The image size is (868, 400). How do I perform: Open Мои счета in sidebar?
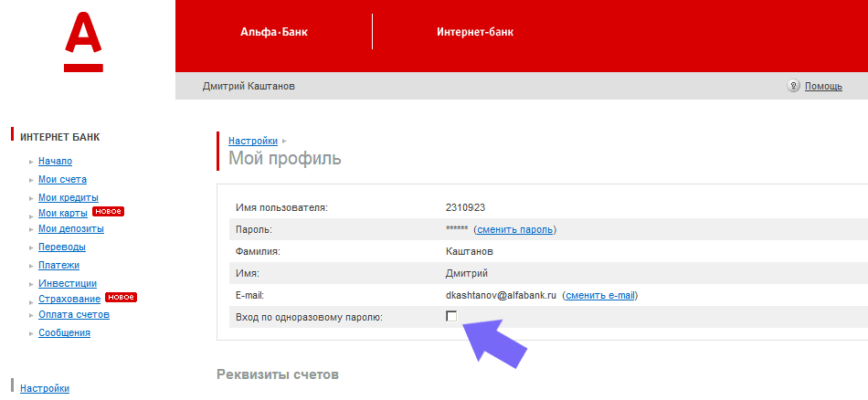click(x=62, y=179)
